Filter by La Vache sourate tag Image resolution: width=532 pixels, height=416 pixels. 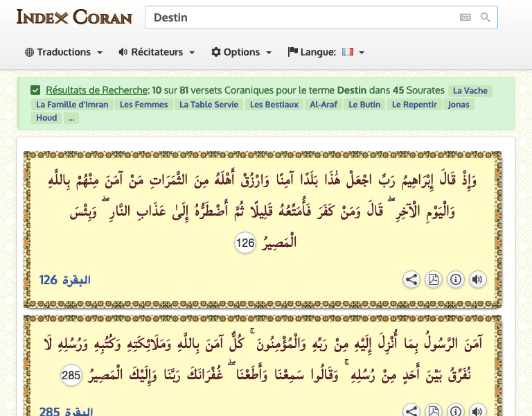tap(470, 91)
